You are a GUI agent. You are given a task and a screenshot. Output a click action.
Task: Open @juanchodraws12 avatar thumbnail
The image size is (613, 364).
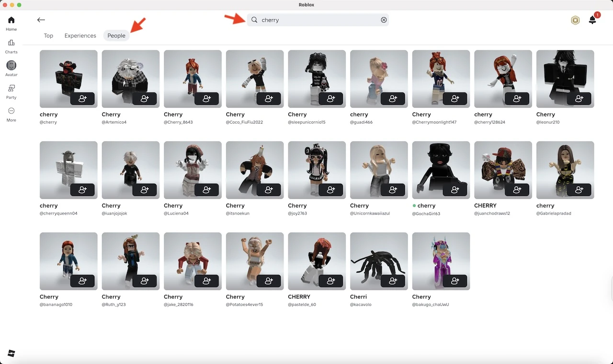(x=503, y=170)
